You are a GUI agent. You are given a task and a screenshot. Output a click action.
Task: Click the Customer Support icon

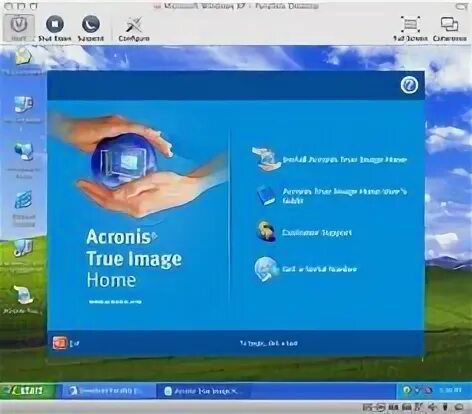click(266, 231)
